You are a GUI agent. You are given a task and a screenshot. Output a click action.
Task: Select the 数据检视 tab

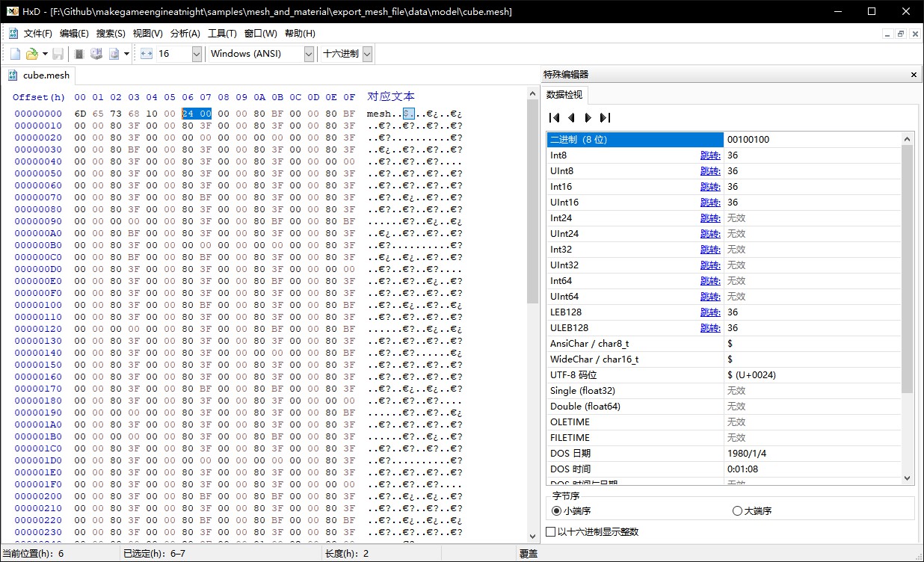[564, 95]
